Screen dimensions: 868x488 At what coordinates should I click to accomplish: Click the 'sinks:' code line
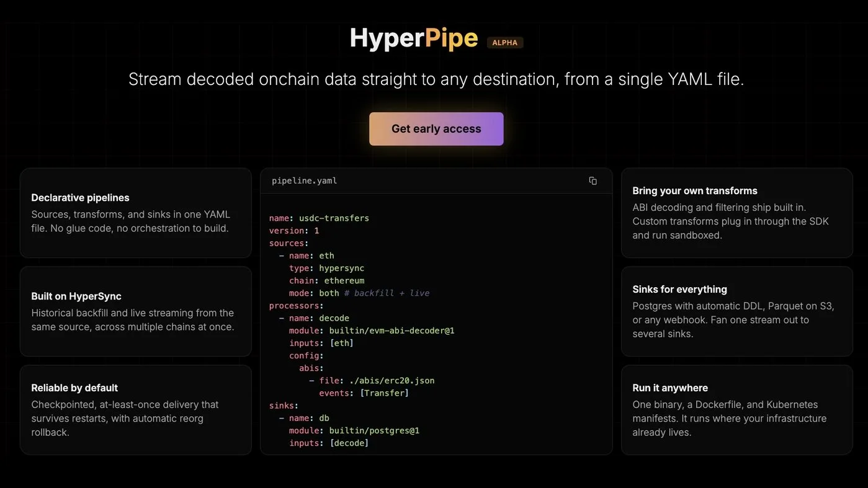[x=284, y=406]
